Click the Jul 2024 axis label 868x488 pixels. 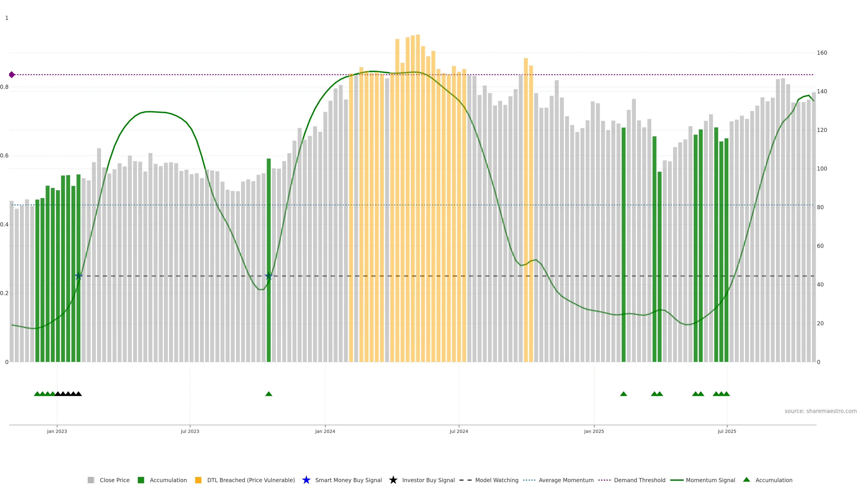tap(459, 432)
